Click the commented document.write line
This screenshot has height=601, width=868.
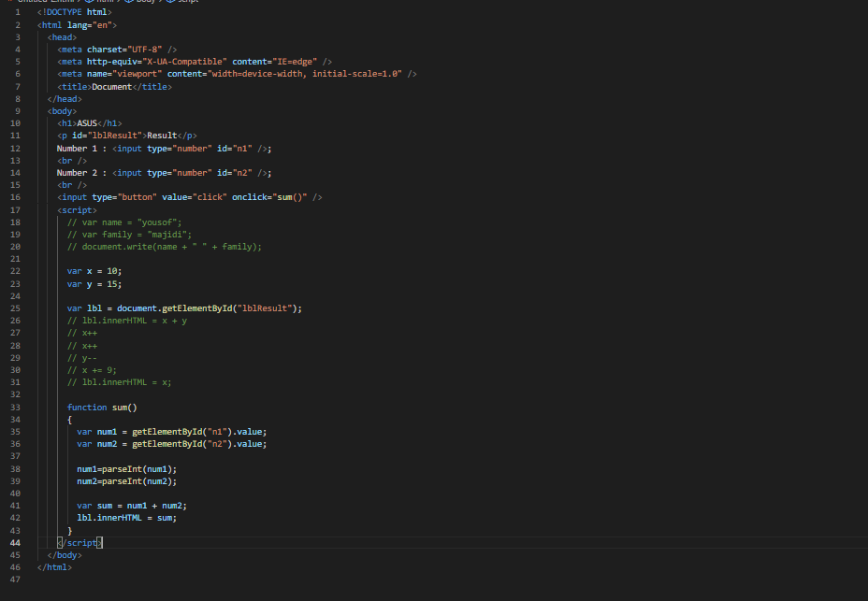(165, 247)
